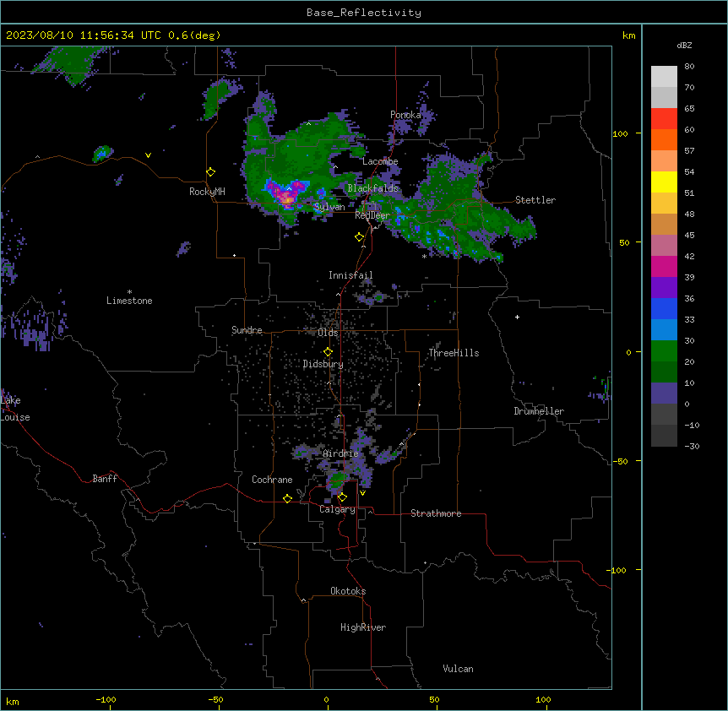This screenshot has width=728, height=711.
Task: Select the green 20-30 dBZ color swatch
Action: [x=664, y=351]
